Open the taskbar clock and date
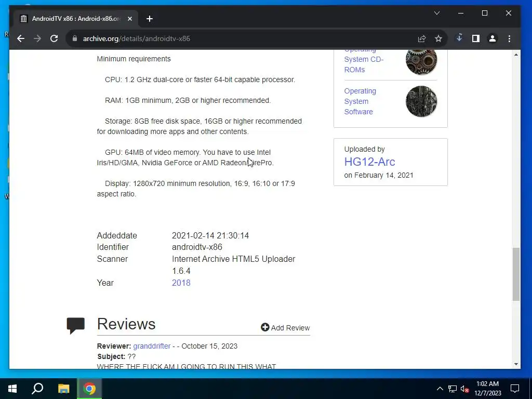Screen dimensions: 532x399 click(487, 389)
